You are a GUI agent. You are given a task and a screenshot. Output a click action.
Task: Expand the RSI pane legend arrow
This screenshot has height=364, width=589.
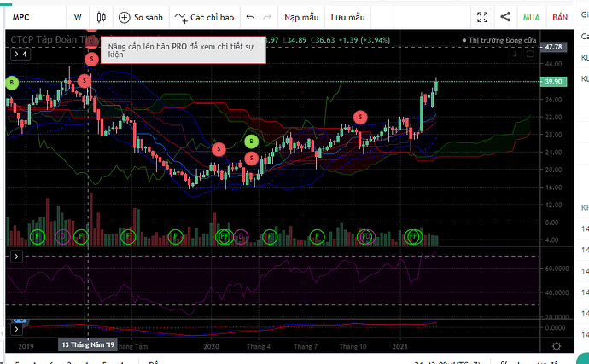16,257
